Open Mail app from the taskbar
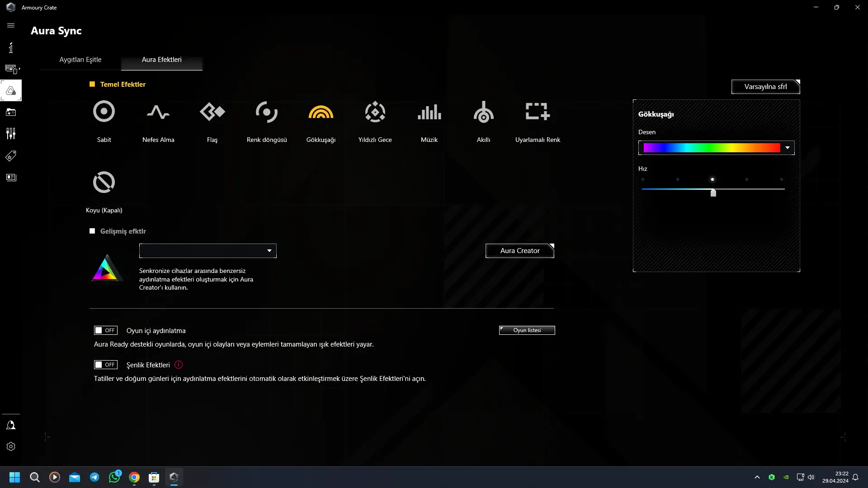This screenshot has height=488, width=868. click(75, 477)
